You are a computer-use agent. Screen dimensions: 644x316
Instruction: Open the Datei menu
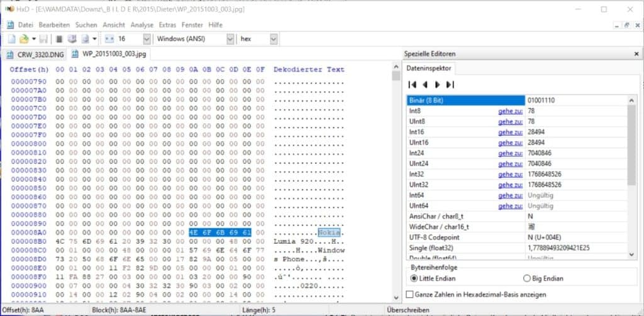click(x=25, y=25)
